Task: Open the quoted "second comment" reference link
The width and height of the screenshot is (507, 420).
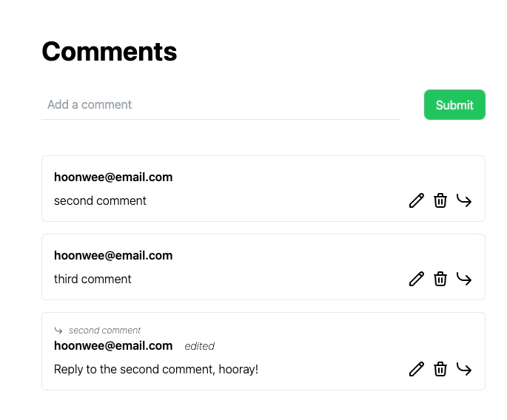Action: point(104,331)
